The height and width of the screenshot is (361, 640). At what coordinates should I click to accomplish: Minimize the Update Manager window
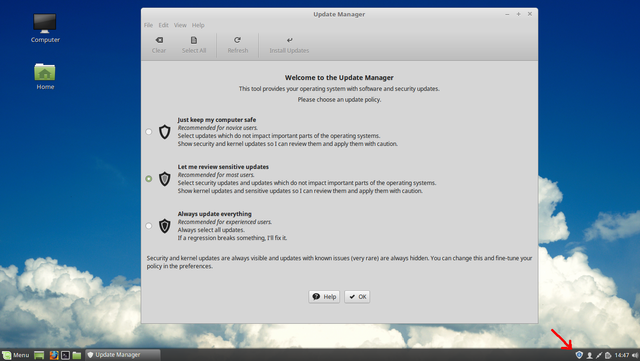(x=507, y=14)
